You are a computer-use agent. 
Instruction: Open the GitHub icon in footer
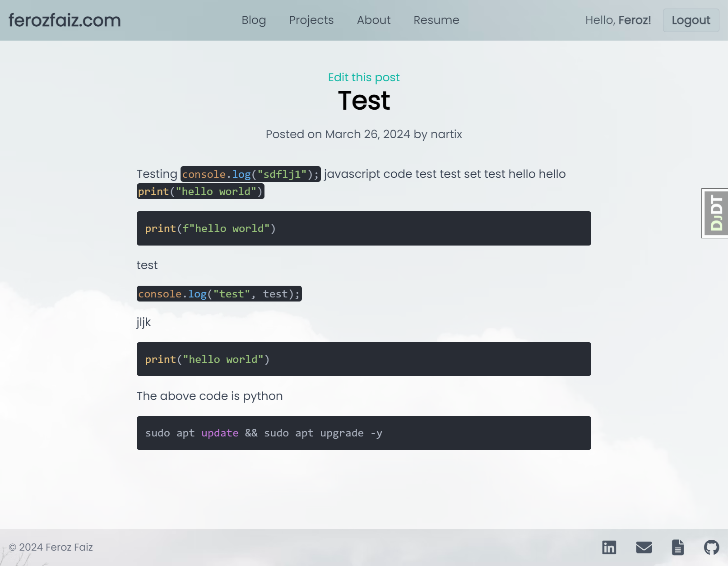(712, 547)
